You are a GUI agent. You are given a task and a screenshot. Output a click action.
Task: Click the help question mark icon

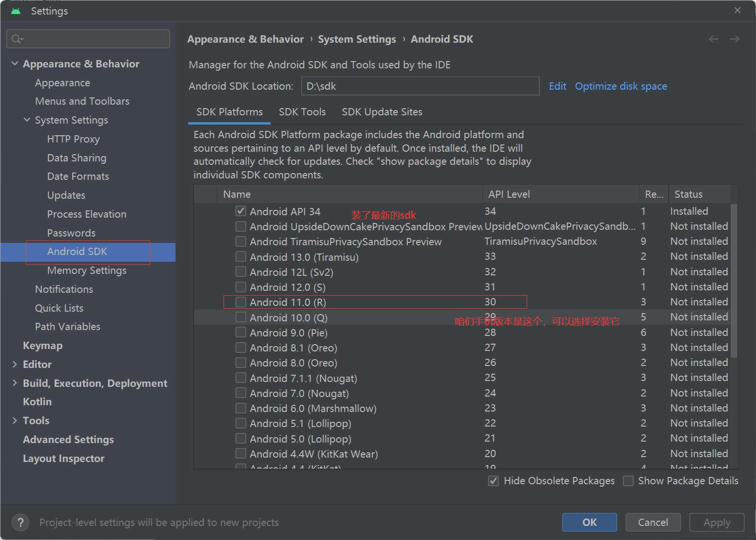tap(20, 523)
